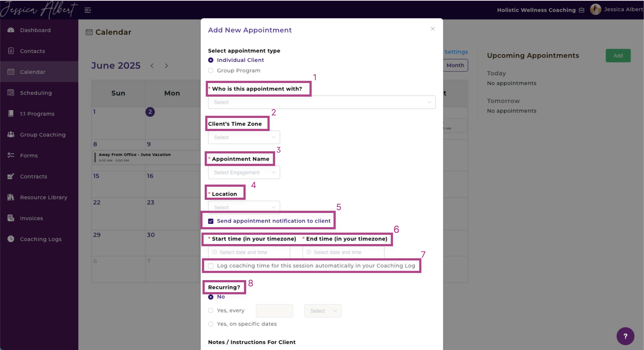The width and height of the screenshot is (644, 350).
Task: Select 'Yes, on specific dates' option
Action: click(211, 324)
